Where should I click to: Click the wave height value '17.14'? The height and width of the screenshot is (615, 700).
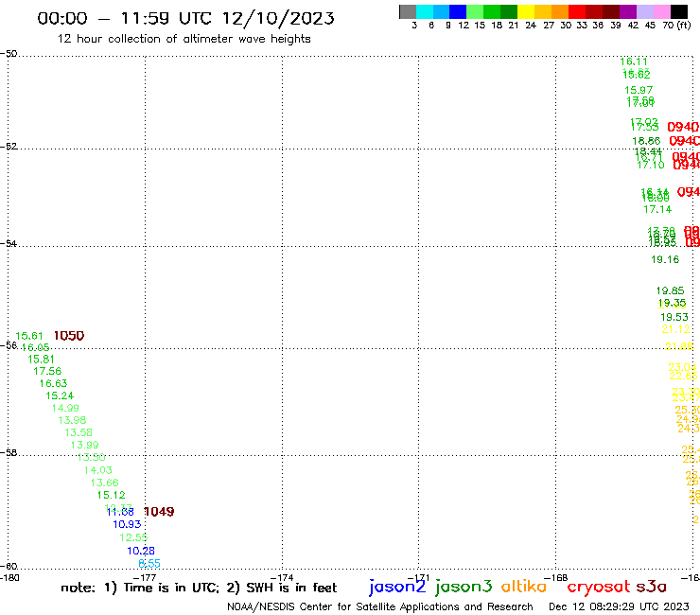pyautogui.click(x=657, y=209)
